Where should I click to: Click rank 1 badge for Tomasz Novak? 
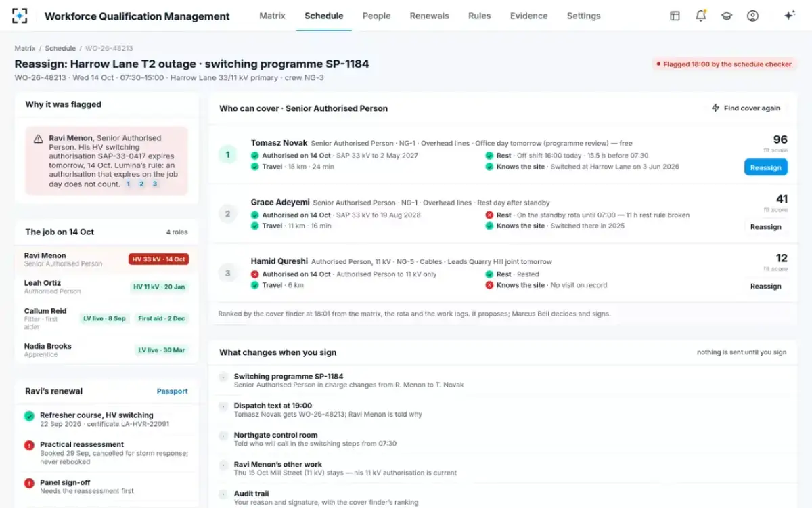[227, 155]
